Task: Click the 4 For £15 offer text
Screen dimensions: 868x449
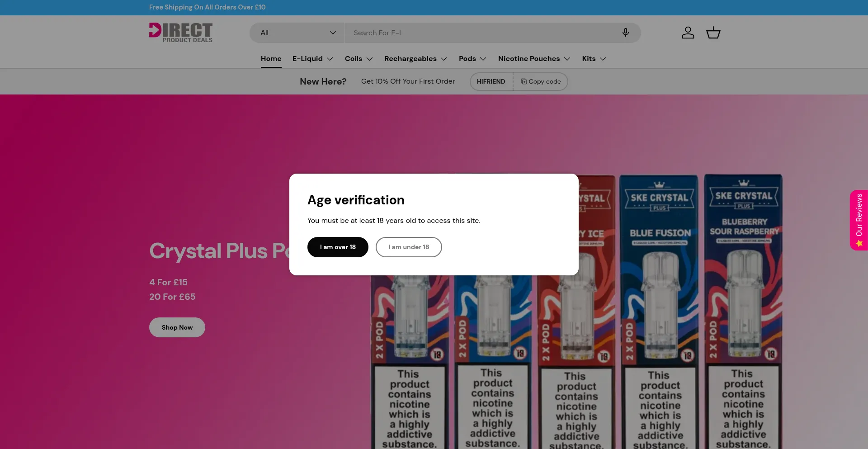Action: [x=168, y=282]
